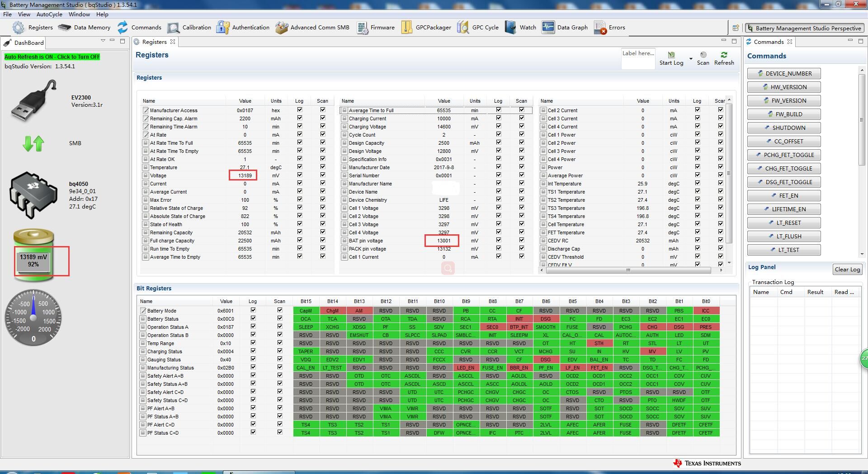
Task: Open the DashBoard view menu chevron
Action: pos(103,41)
